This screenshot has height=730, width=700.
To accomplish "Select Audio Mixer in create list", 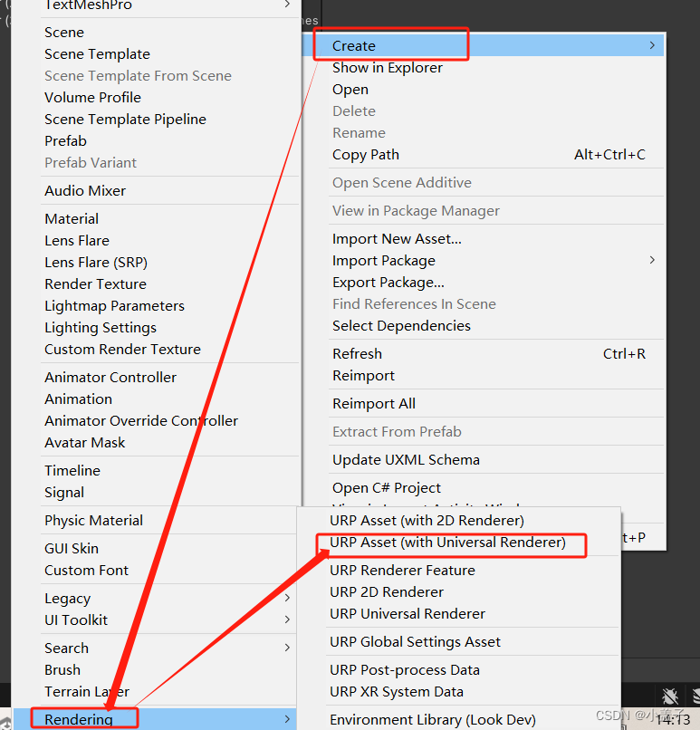I will point(85,190).
